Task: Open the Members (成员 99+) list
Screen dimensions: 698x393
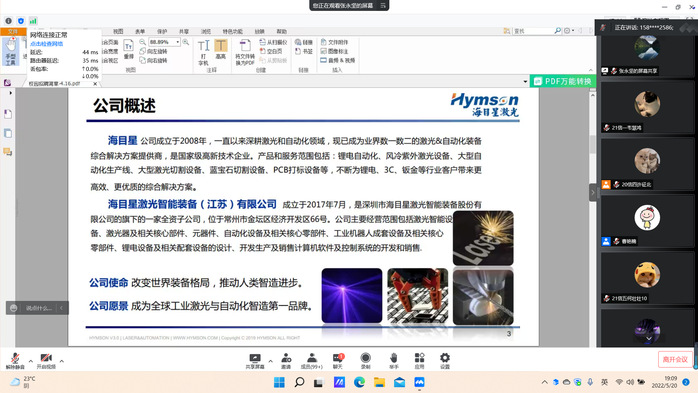Action: click(312, 361)
